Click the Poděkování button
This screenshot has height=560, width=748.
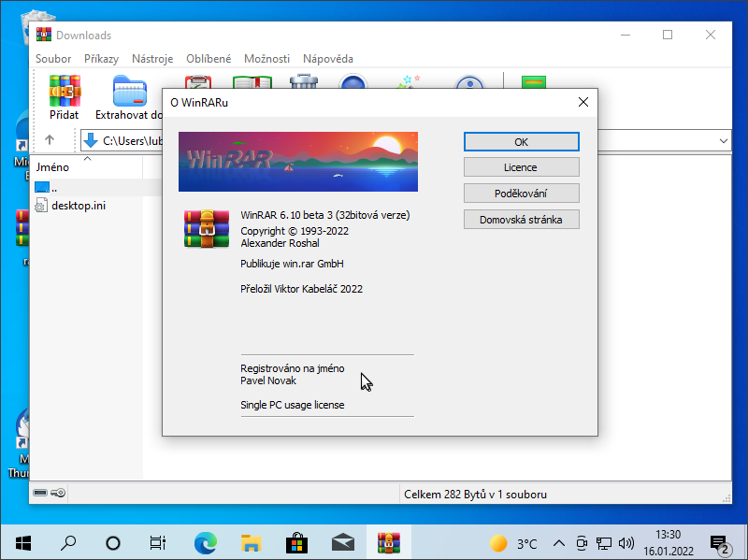pos(522,194)
